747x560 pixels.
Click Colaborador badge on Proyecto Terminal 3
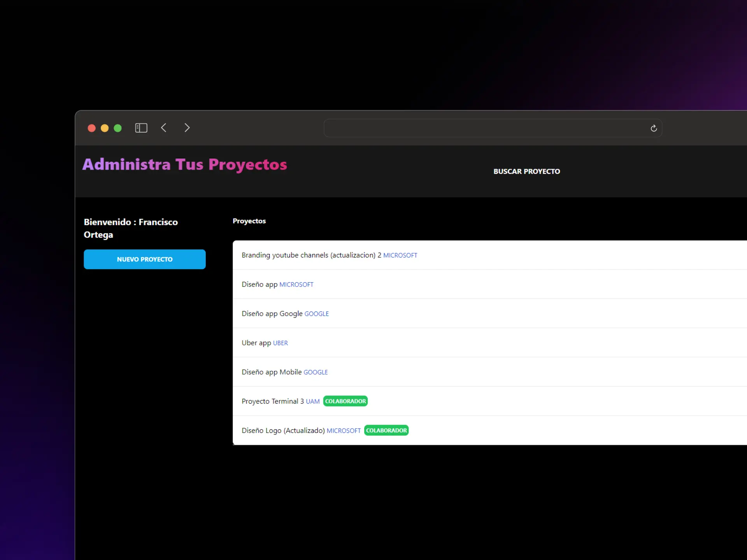pyautogui.click(x=345, y=401)
